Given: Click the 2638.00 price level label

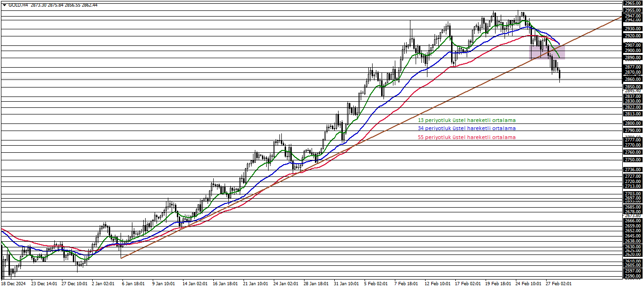Looking at the screenshot, I should [632, 241].
